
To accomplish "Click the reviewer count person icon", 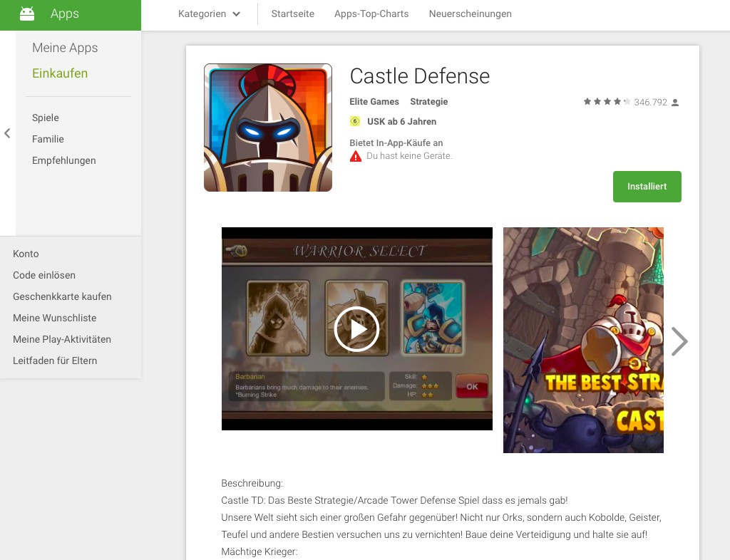I will (x=675, y=103).
